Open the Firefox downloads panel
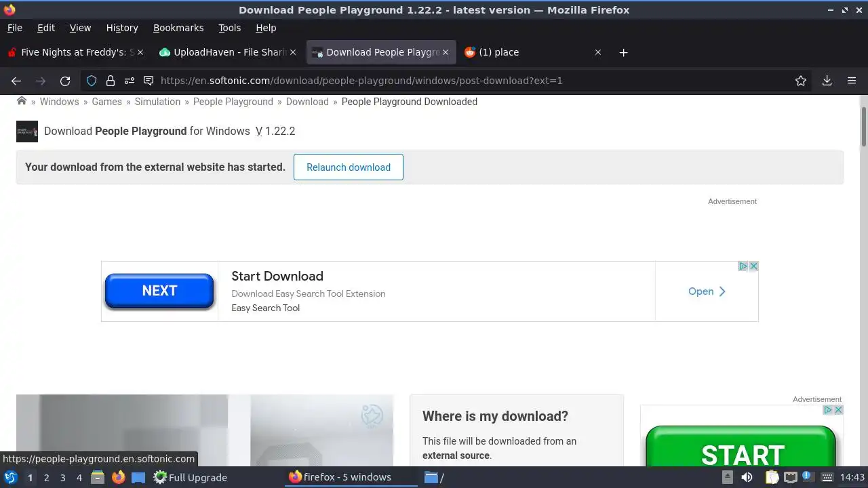Image resolution: width=868 pixels, height=488 pixels. 827,81
